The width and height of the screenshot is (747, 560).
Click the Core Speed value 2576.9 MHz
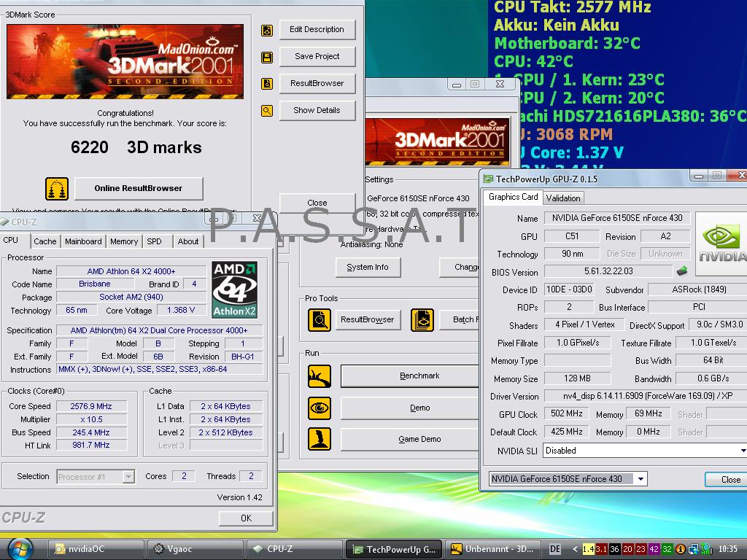coord(91,406)
